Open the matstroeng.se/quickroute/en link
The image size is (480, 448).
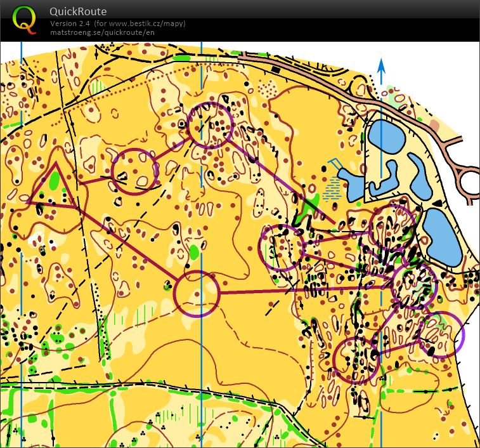coord(102,32)
